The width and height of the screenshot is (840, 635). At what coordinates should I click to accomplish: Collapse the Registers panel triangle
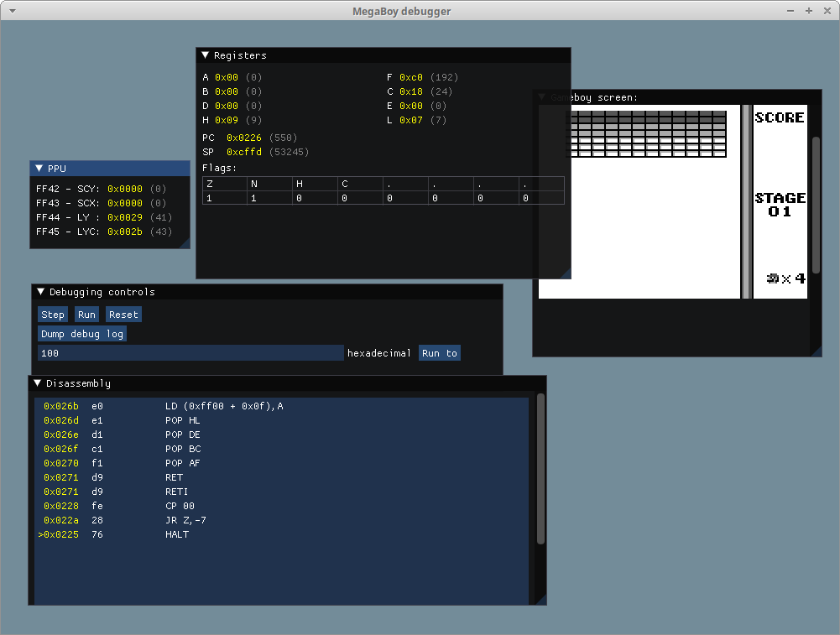pos(206,55)
